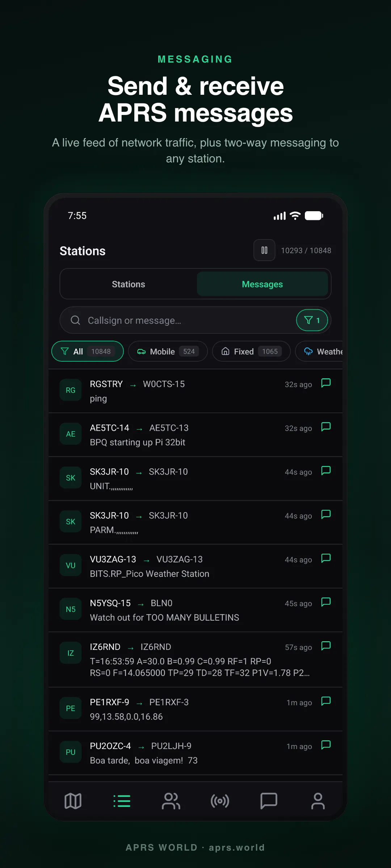Select the Messages tab
The image size is (391, 868).
click(x=262, y=284)
